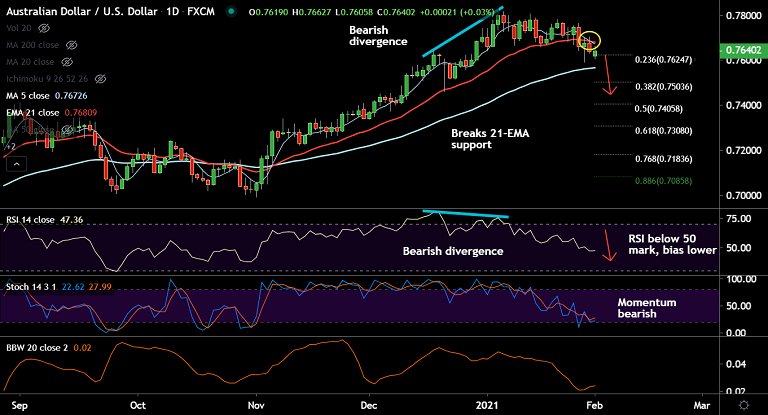Select the 'Momentum bearish' text annotation

click(x=647, y=308)
